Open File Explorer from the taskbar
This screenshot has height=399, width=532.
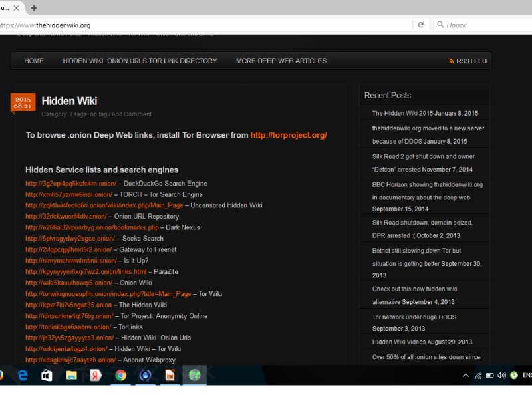(x=71, y=375)
